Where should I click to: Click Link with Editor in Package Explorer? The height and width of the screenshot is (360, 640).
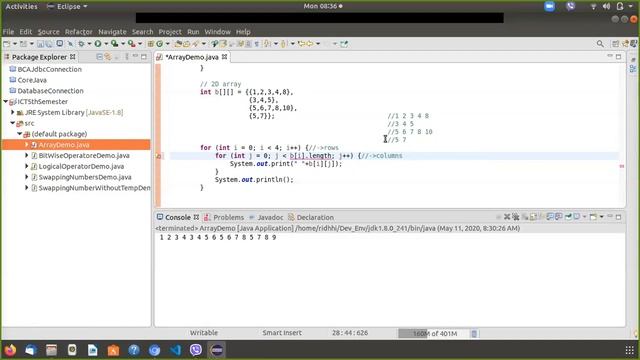click(x=108, y=57)
